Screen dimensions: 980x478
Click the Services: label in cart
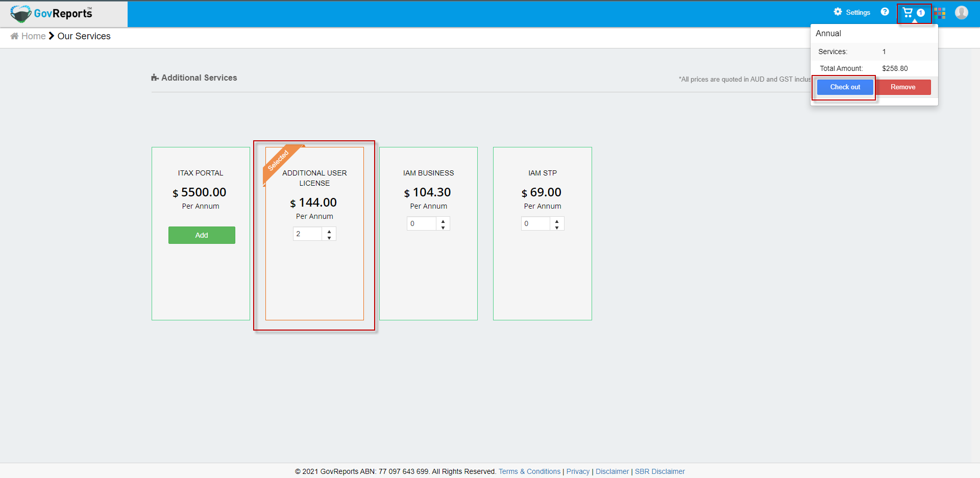(832, 52)
